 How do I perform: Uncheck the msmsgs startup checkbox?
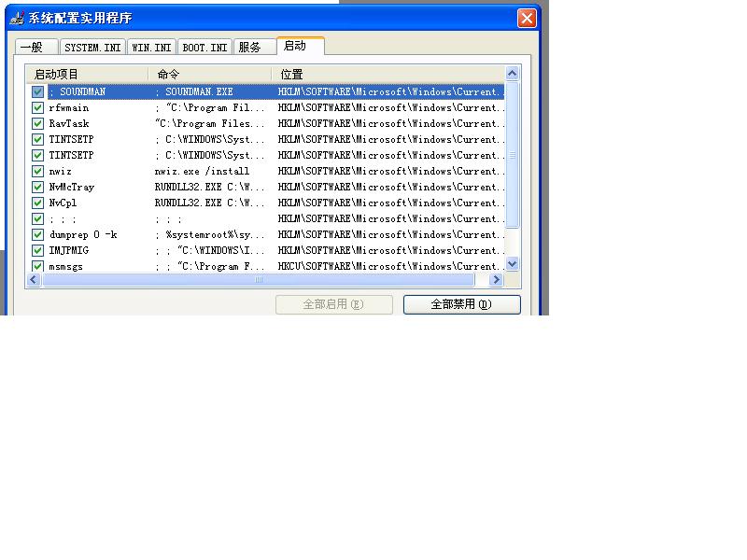coord(37,266)
